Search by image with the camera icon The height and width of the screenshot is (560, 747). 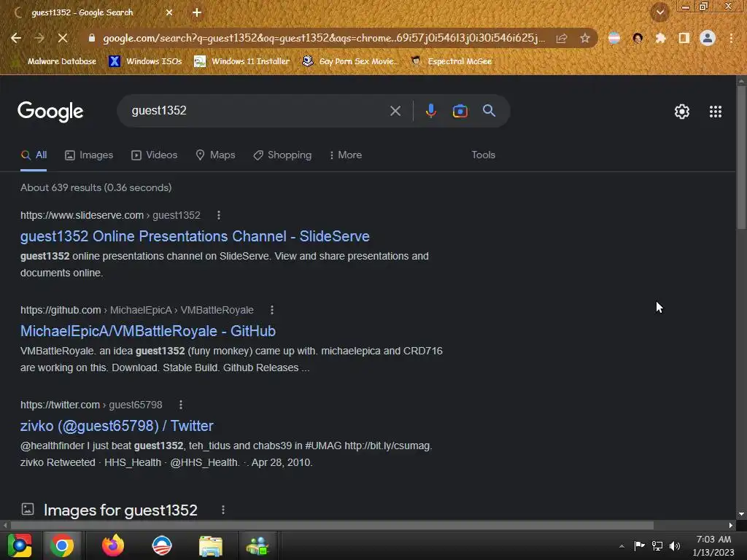(460, 111)
